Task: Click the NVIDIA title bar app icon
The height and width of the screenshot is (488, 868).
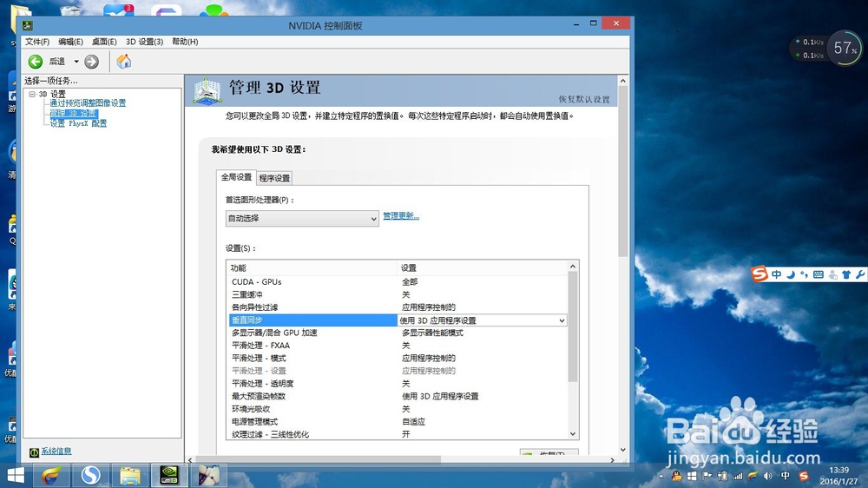Action: click(28, 25)
